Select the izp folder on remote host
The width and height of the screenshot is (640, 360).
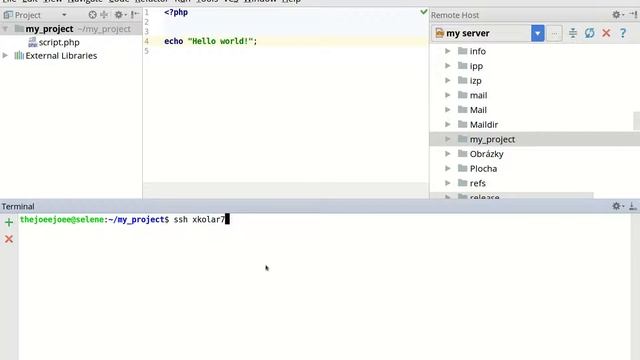pos(476,80)
